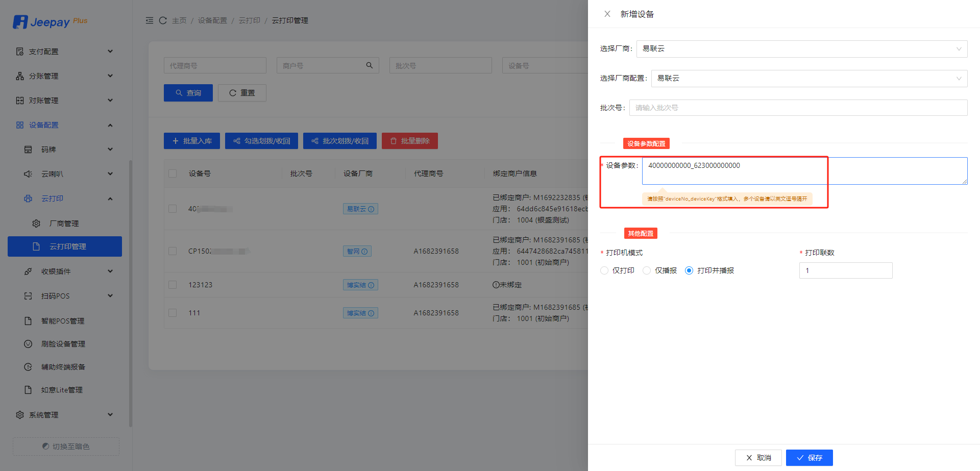Check the checkbox for device 123123
This screenshot has height=471, width=980.
pyautogui.click(x=173, y=285)
